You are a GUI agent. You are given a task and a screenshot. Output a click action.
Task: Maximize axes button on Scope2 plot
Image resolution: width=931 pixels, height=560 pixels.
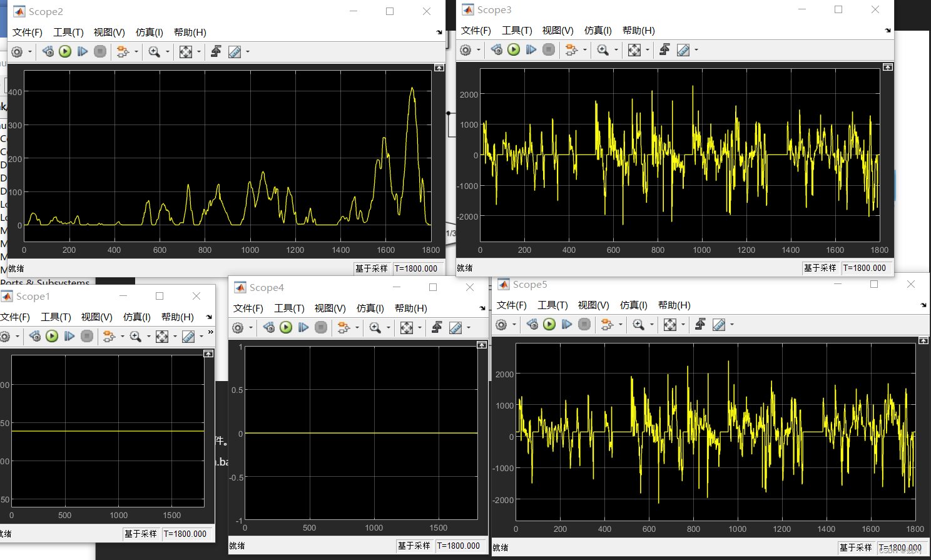(439, 68)
